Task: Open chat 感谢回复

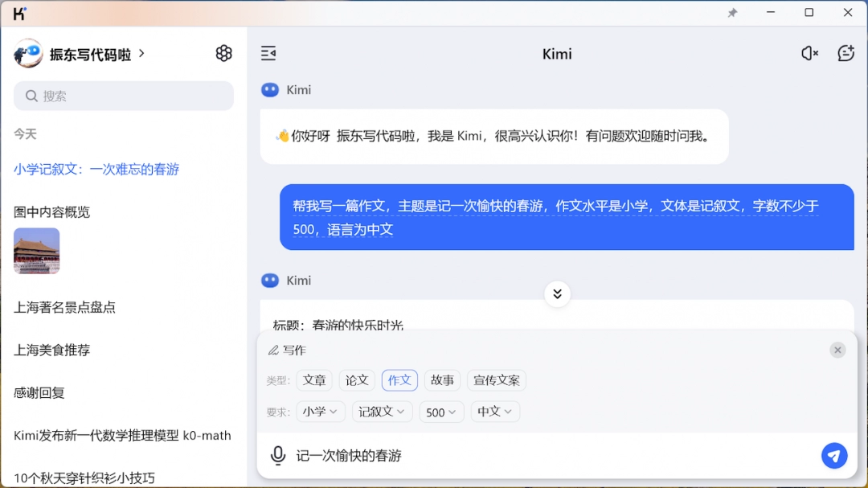Action: 39,392
